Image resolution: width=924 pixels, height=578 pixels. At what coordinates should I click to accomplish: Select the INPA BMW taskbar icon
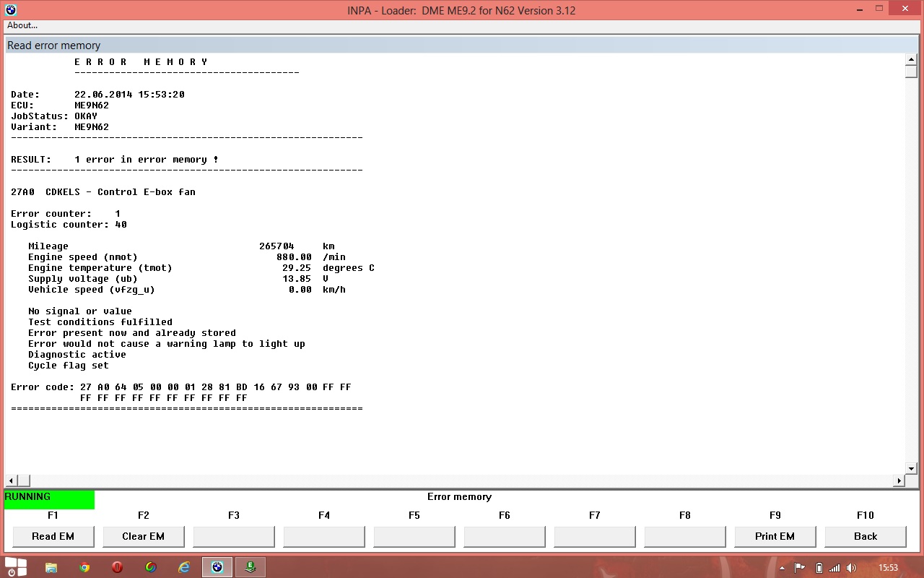(x=217, y=567)
